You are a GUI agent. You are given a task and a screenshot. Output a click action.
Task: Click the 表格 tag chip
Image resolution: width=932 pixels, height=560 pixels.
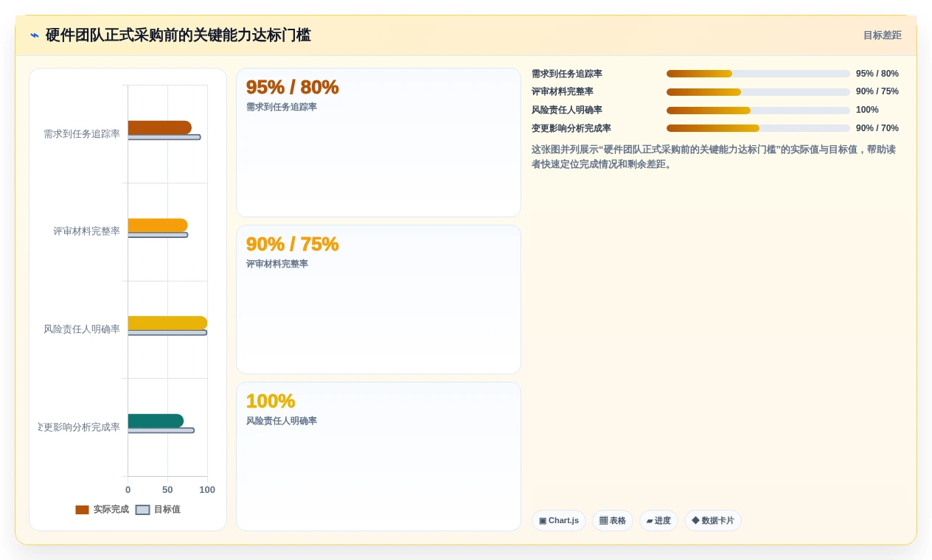coord(613,521)
